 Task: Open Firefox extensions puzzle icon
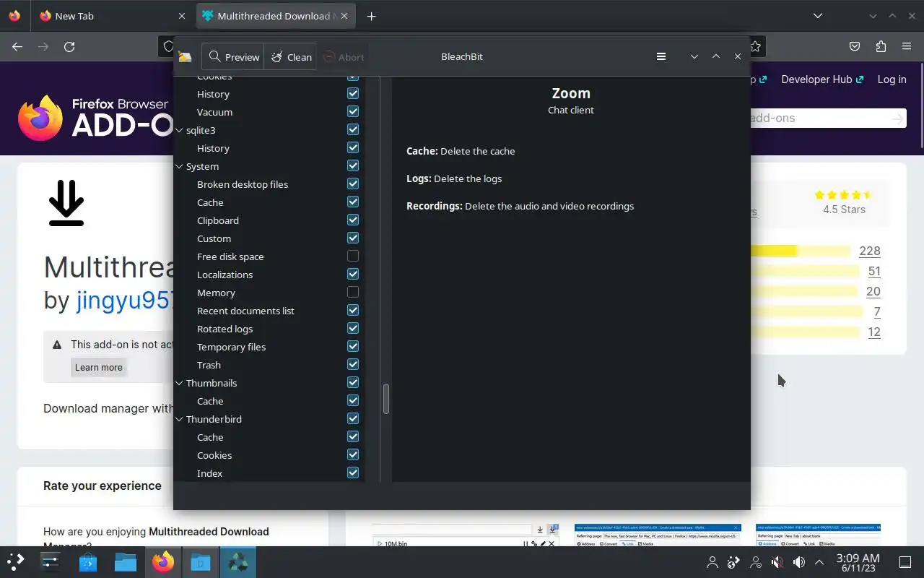pyautogui.click(x=881, y=46)
